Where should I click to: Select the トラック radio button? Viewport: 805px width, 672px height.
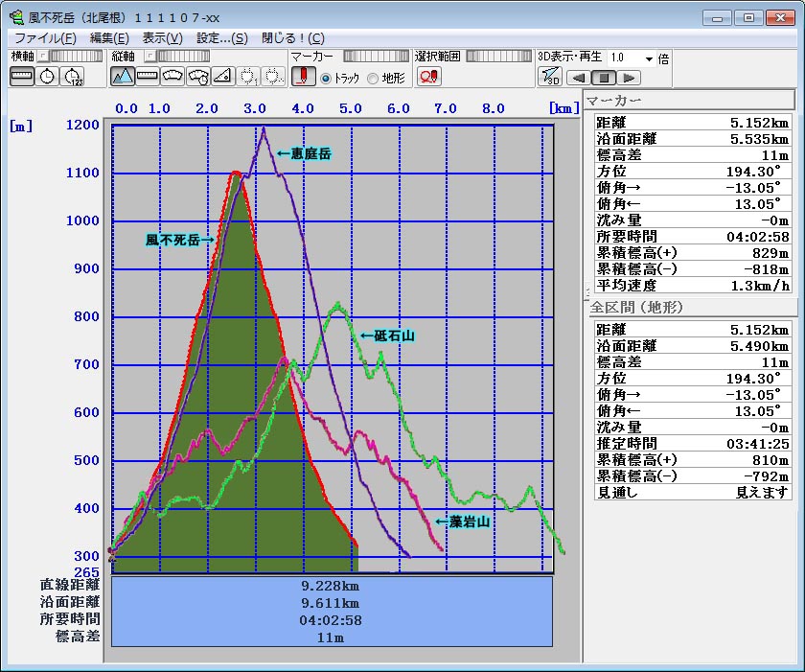tap(326, 78)
